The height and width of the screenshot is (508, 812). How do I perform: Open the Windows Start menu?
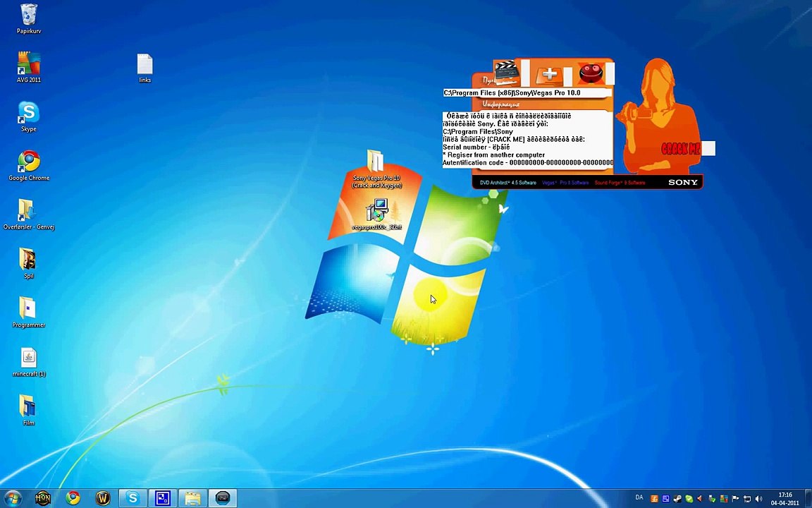pyautogui.click(x=13, y=498)
